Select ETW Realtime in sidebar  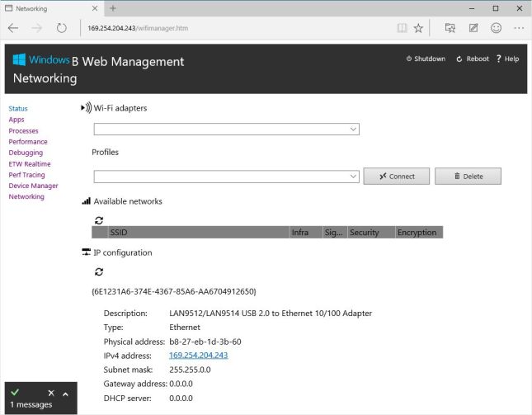click(x=30, y=164)
